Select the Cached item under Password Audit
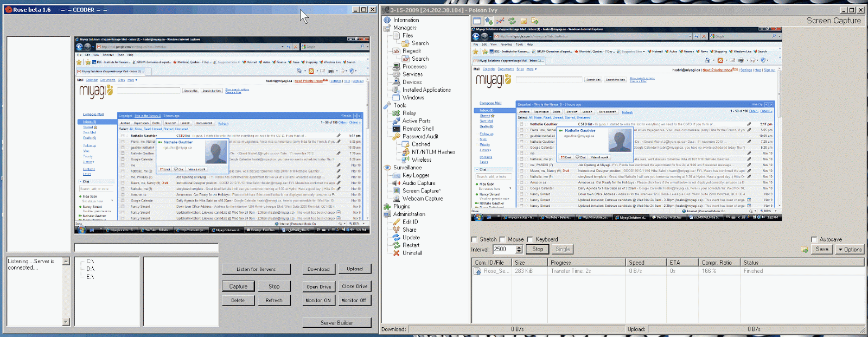Image resolution: width=868 pixels, height=337 pixels. pos(421,144)
